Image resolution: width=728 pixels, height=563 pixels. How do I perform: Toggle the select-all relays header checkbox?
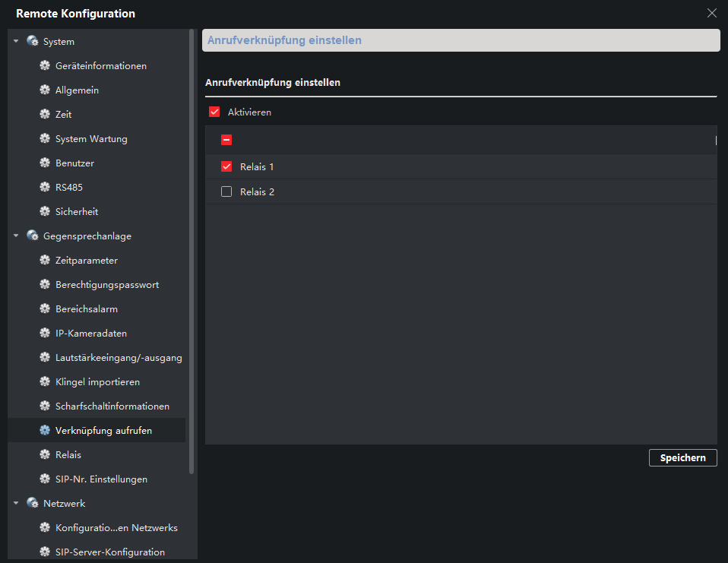pos(226,140)
